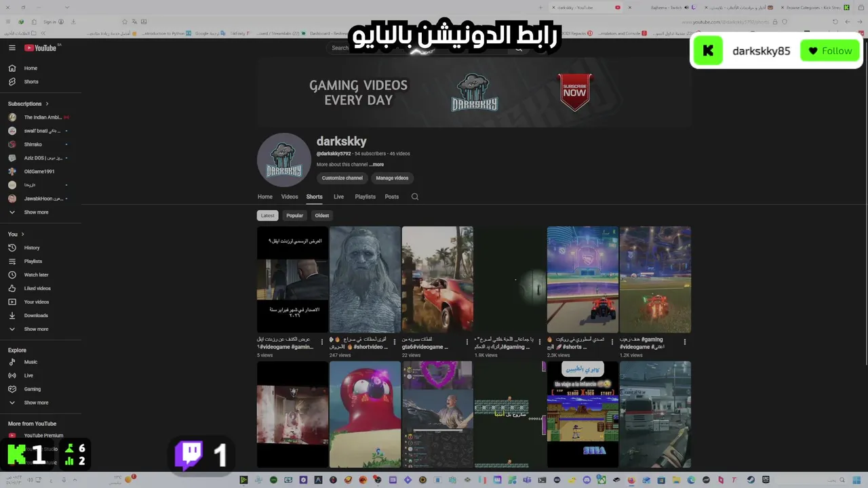
Task: Open the red octopus character short thumbnail
Action: [x=365, y=414]
